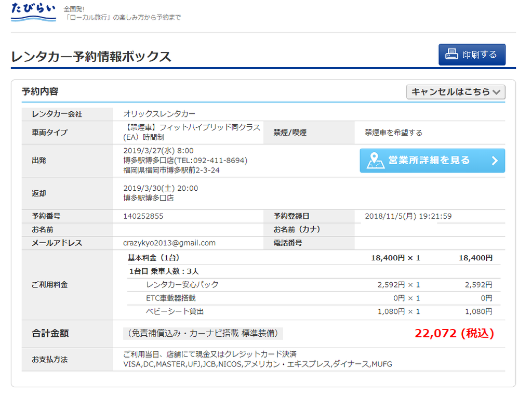Click the お支払方法 label

pos(49,359)
